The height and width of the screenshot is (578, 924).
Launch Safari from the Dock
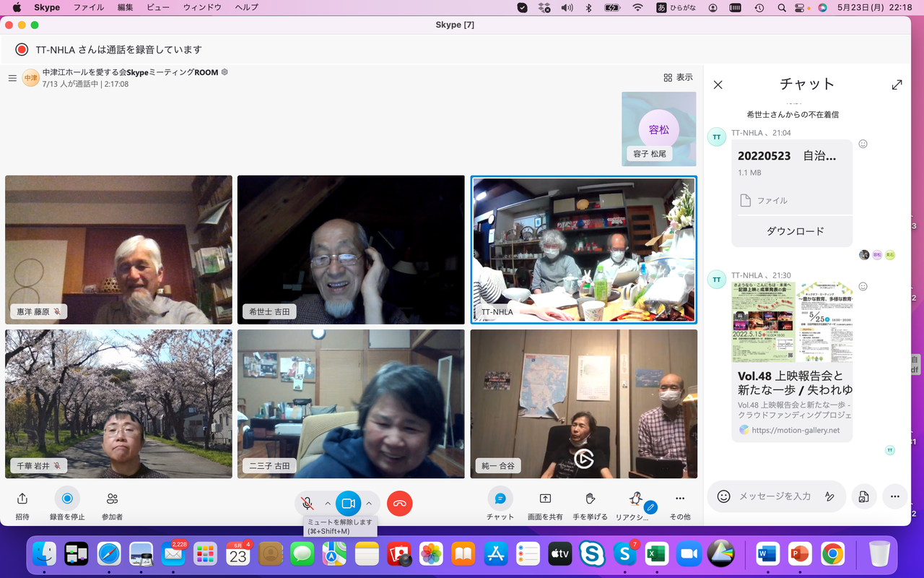tap(109, 554)
